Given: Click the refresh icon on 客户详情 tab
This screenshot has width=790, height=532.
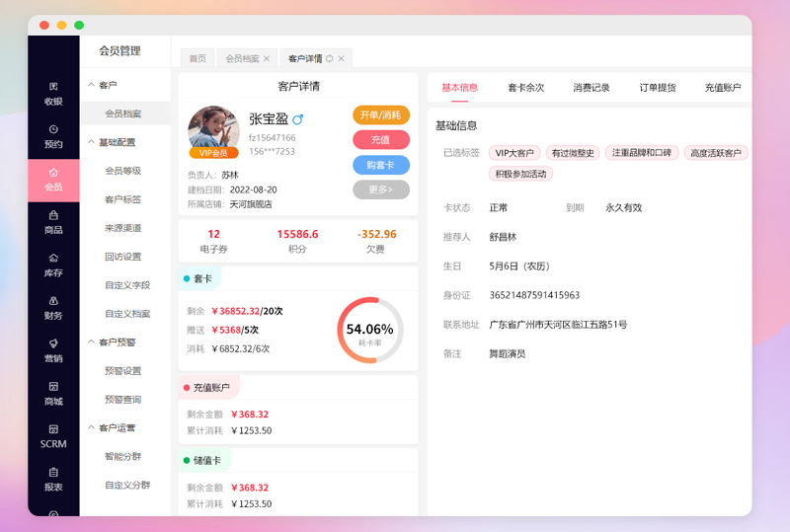Looking at the screenshot, I should click(329, 58).
